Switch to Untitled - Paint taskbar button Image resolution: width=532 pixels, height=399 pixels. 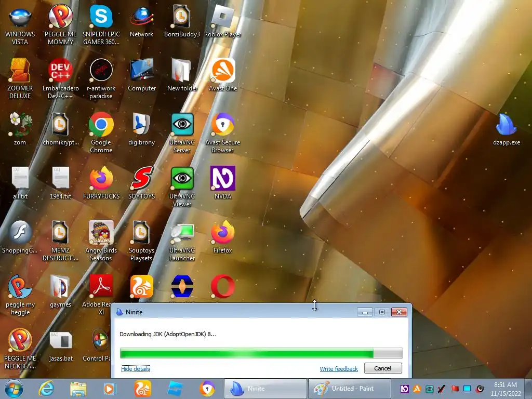tap(349, 389)
